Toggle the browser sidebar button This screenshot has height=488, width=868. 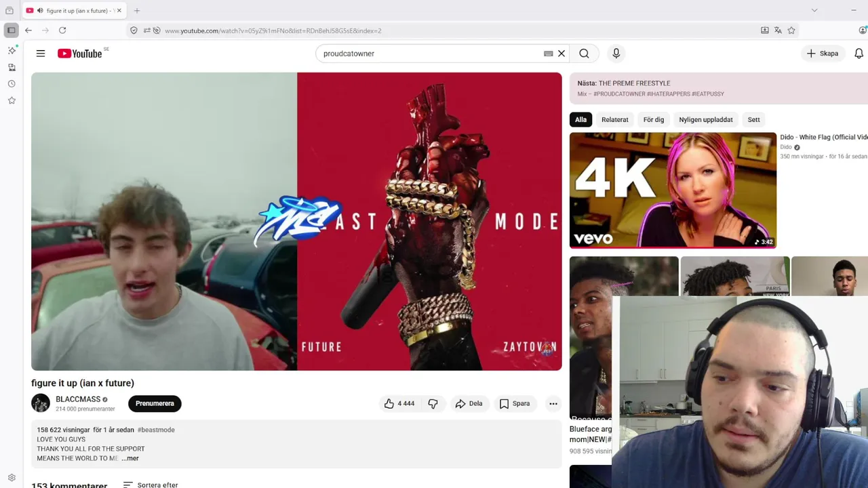[12, 30]
